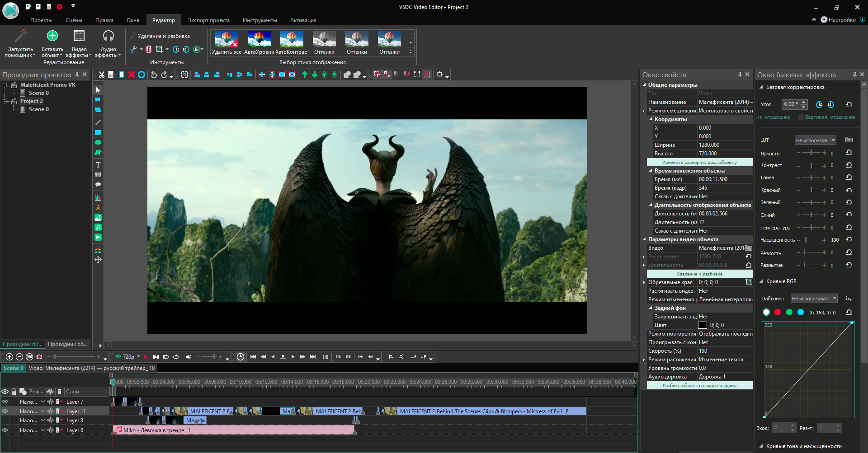Open the LUT dropdown 'Не использов'

[816, 140]
